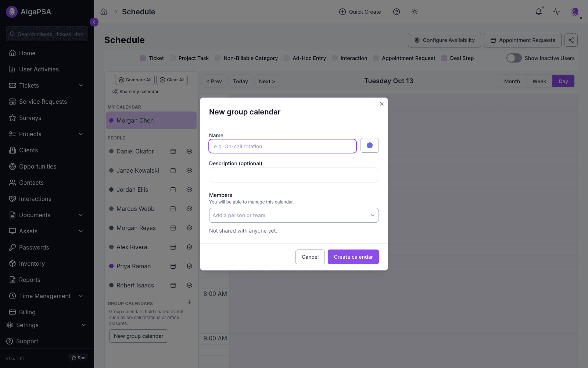Pick calendar color with the blue swatch
The image size is (588, 368).
pyautogui.click(x=370, y=145)
